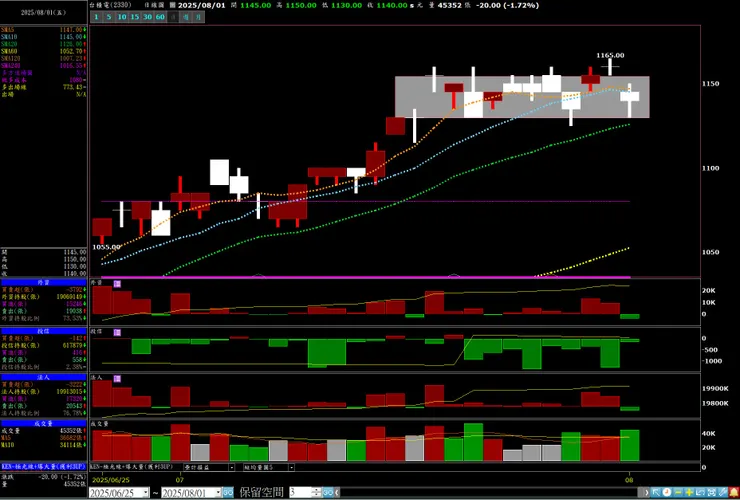The image size is (740, 500).
Task: Select the arrow cursor tool icon
Action: click(x=656, y=493)
